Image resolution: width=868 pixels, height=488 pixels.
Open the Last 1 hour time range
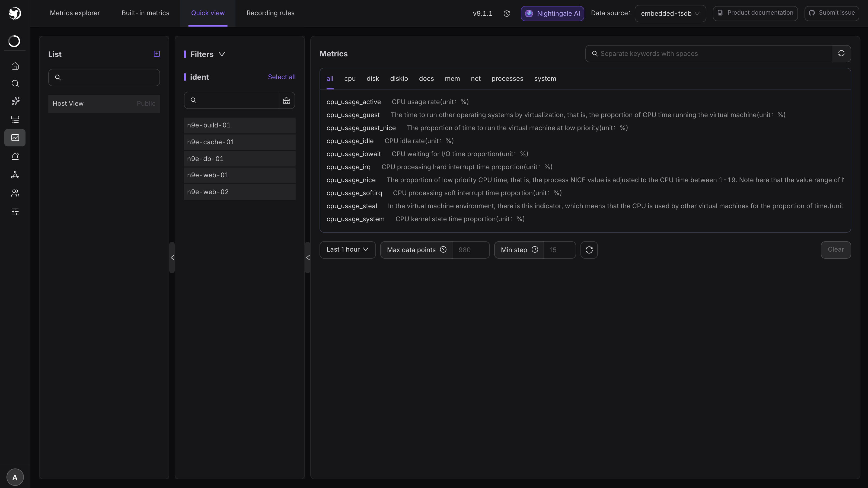[347, 249]
